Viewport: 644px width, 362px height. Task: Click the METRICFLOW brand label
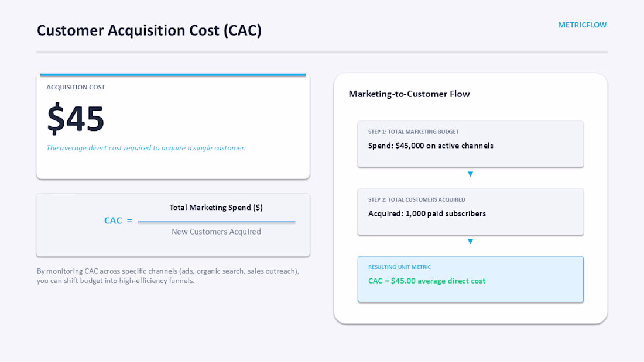point(582,25)
